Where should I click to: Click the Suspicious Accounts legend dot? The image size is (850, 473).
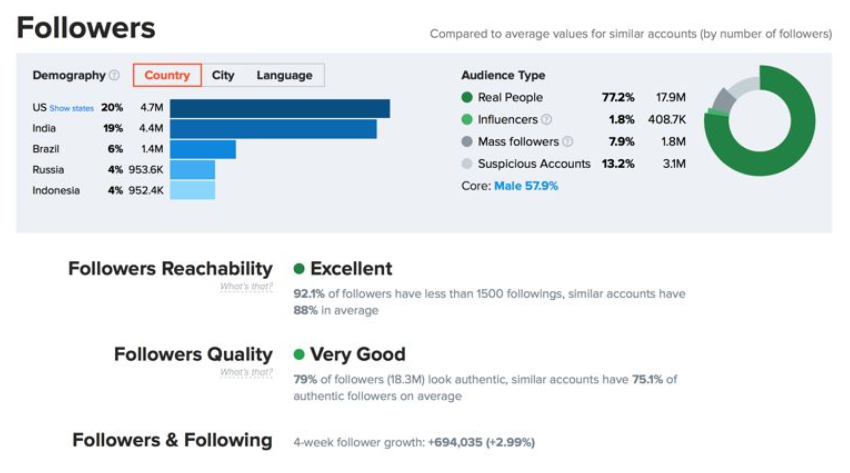click(x=467, y=164)
